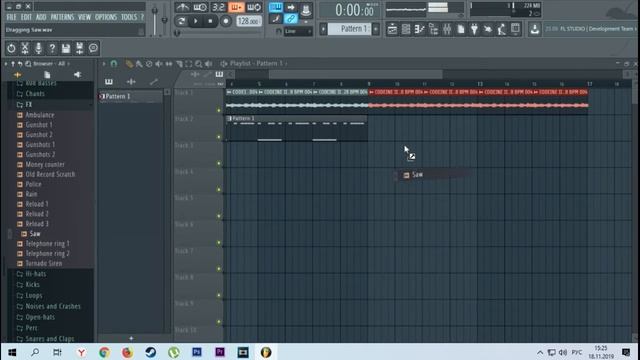This screenshot has height=360, width=640.
Task: Select the playlist paint brush tool
Action: point(139,64)
